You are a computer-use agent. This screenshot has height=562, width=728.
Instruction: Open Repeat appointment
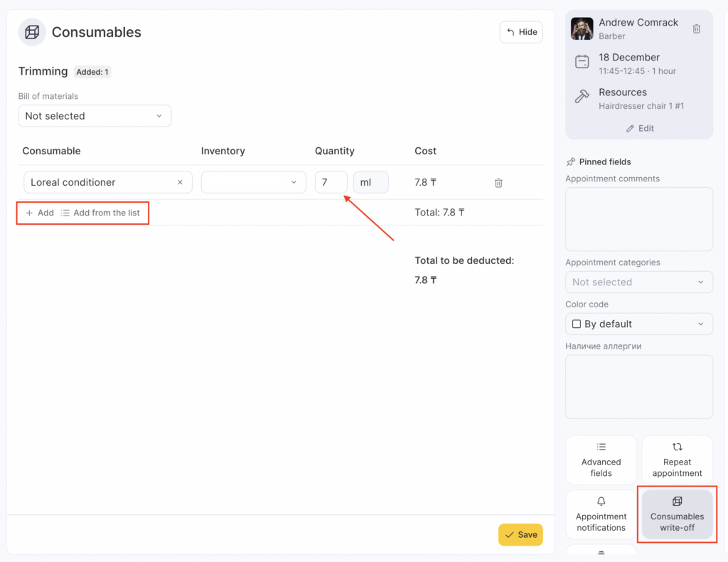point(677,460)
